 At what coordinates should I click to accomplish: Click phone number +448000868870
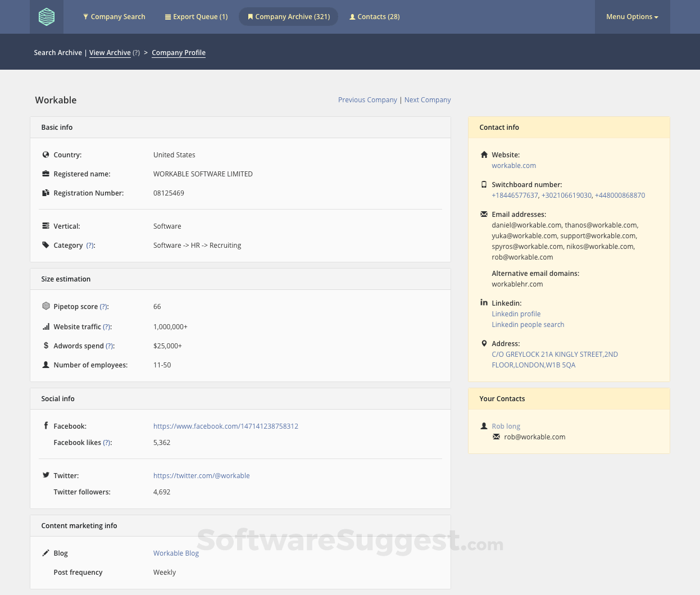620,196
